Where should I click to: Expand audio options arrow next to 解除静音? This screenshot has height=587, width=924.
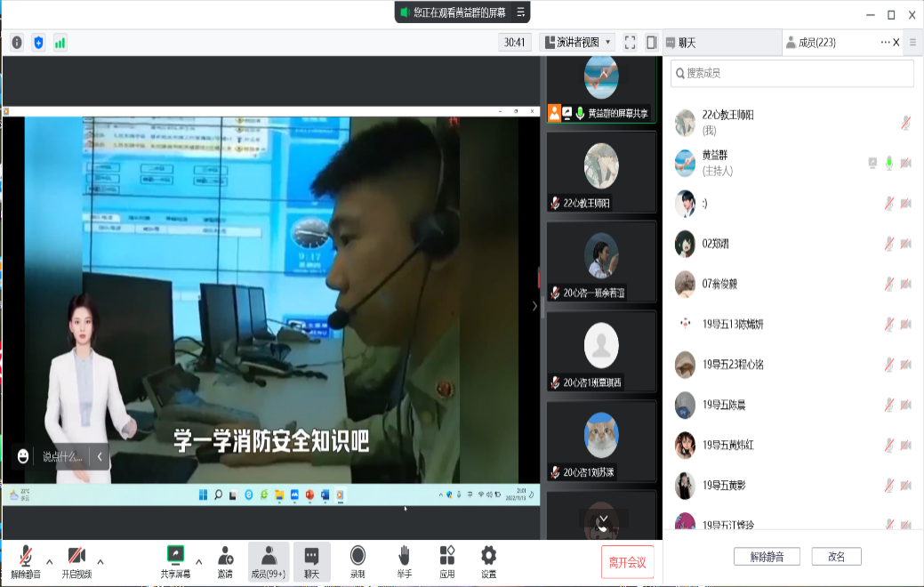click(49, 562)
